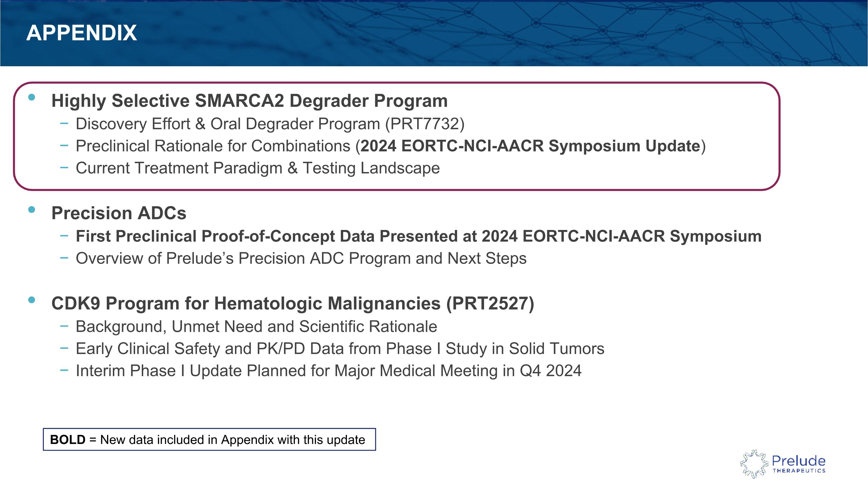Open Highly Selective SMARCA2 Degrader Program heading

coord(249,101)
